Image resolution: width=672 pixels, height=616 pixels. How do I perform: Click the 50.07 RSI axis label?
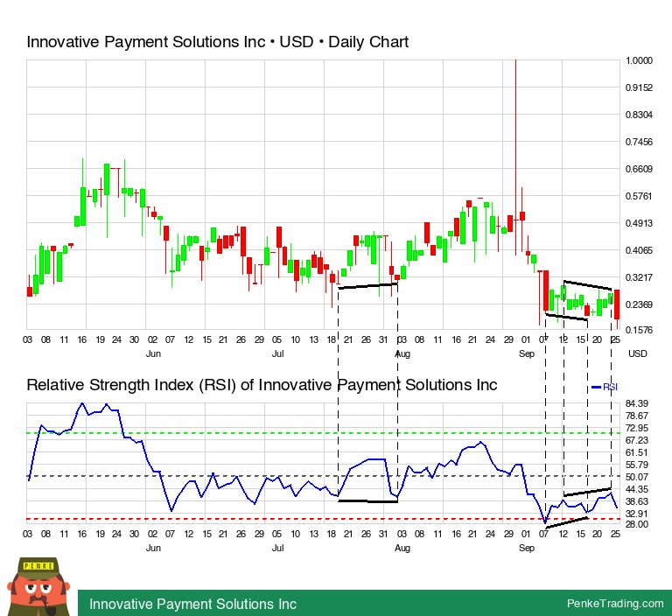[x=637, y=477]
